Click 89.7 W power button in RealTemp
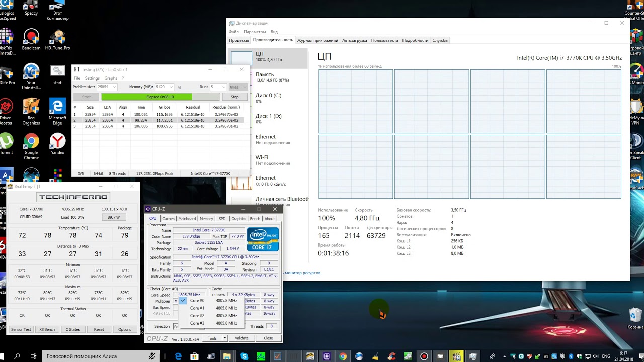 click(114, 217)
